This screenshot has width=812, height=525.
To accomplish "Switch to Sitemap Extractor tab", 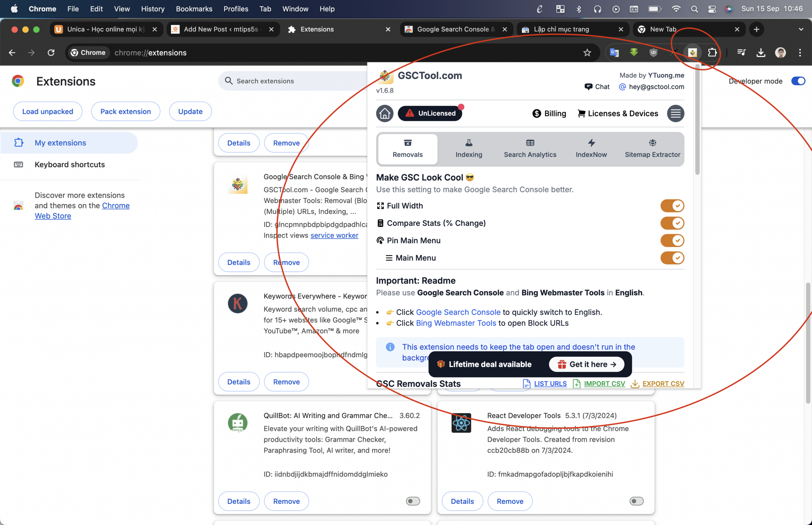I will pos(652,149).
